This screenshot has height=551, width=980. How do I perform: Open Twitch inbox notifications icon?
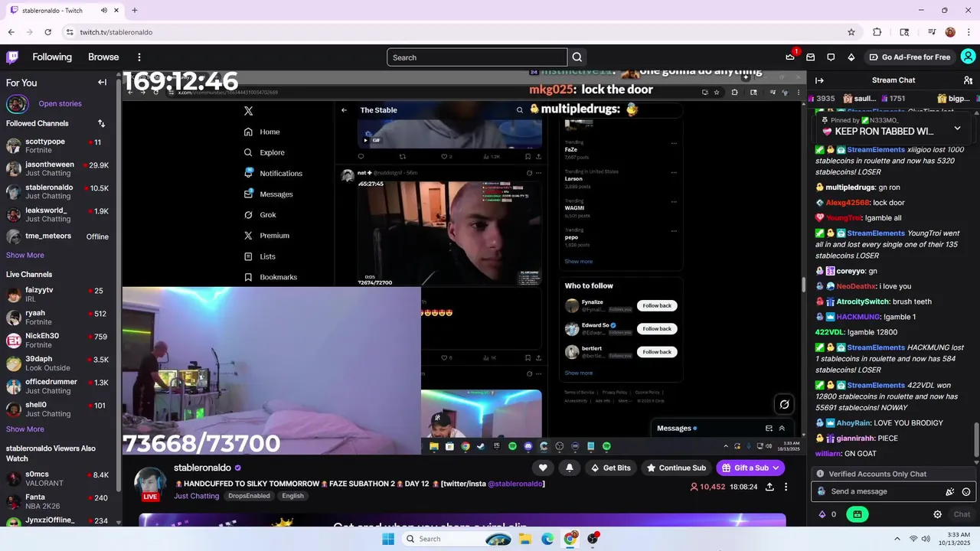(810, 57)
